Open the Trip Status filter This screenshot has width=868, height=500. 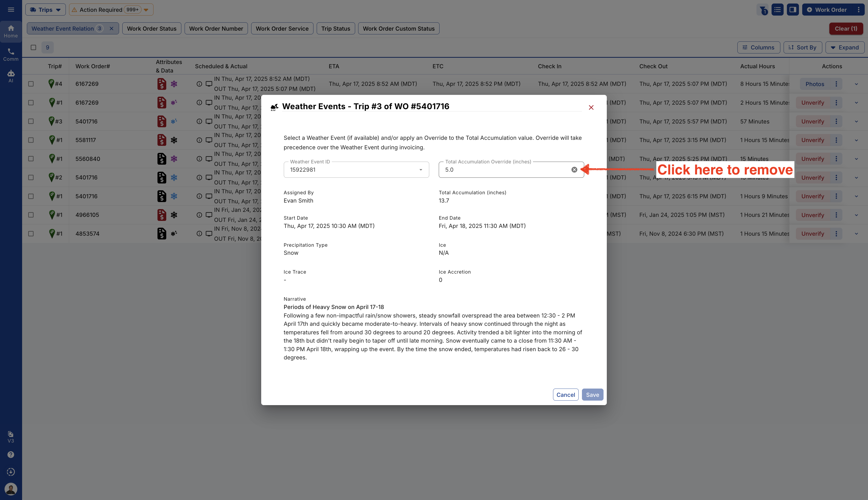tap(335, 29)
